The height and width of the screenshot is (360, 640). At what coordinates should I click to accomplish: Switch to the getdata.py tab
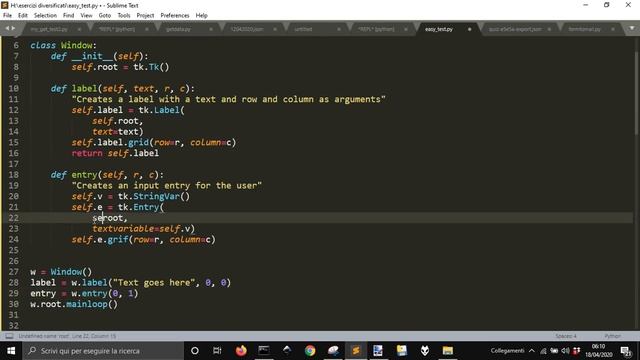(178, 29)
